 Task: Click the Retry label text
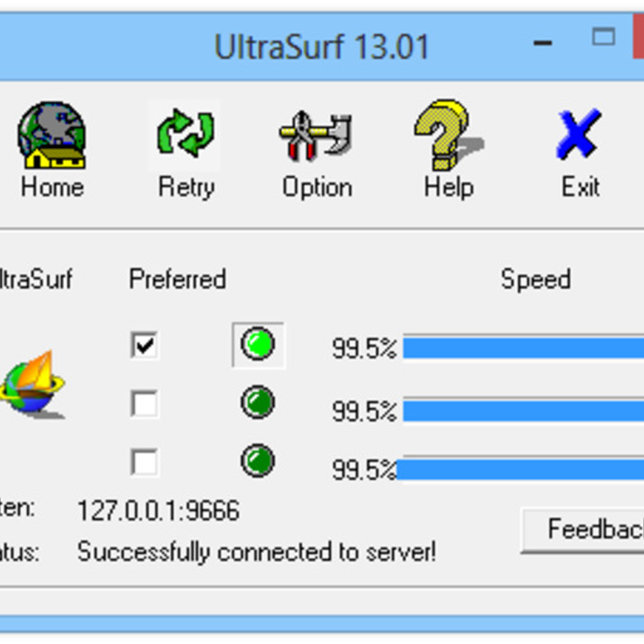click(186, 188)
